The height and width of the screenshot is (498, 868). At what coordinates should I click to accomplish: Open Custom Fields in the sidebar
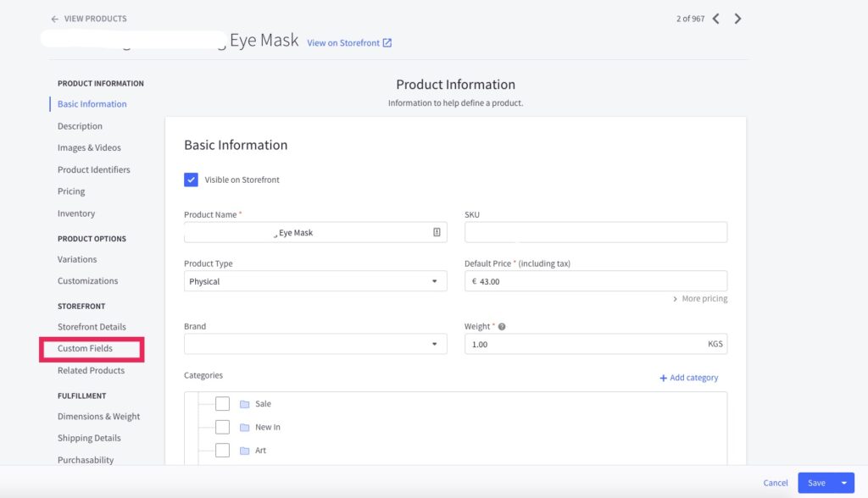coord(86,349)
